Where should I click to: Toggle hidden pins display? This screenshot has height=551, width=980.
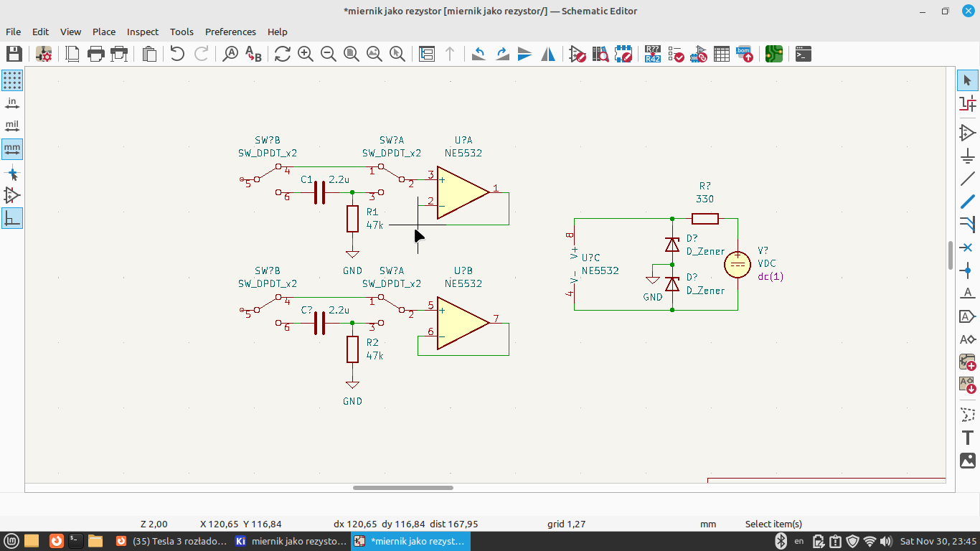click(12, 195)
